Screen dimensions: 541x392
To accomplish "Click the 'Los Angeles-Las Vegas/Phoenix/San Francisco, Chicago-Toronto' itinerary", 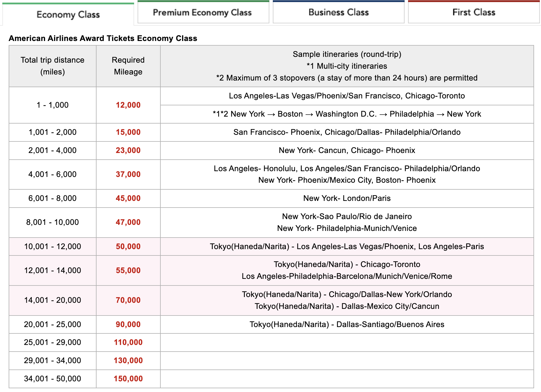I will [347, 96].
